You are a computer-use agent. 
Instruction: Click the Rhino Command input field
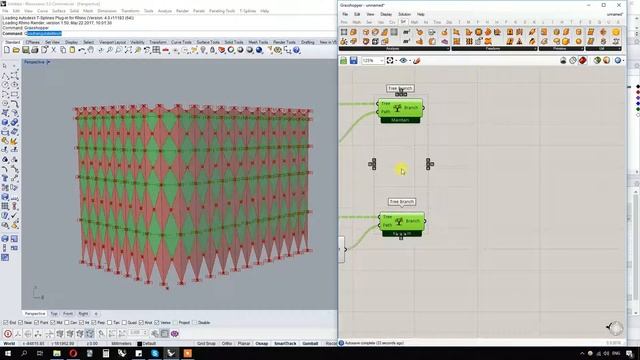pos(180,33)
